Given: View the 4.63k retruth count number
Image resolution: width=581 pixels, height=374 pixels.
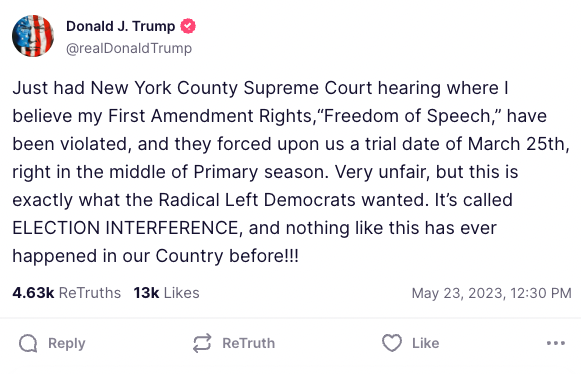Looking at the screenshot, I should [33, 293].
